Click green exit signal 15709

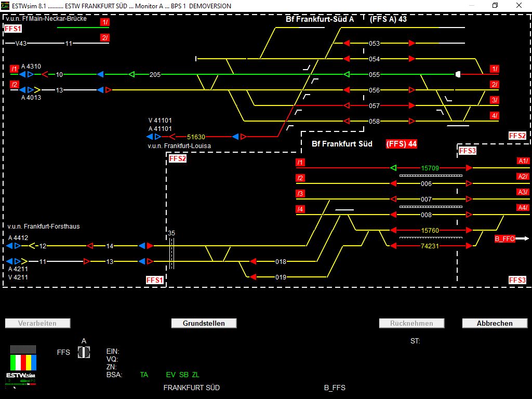394,168
